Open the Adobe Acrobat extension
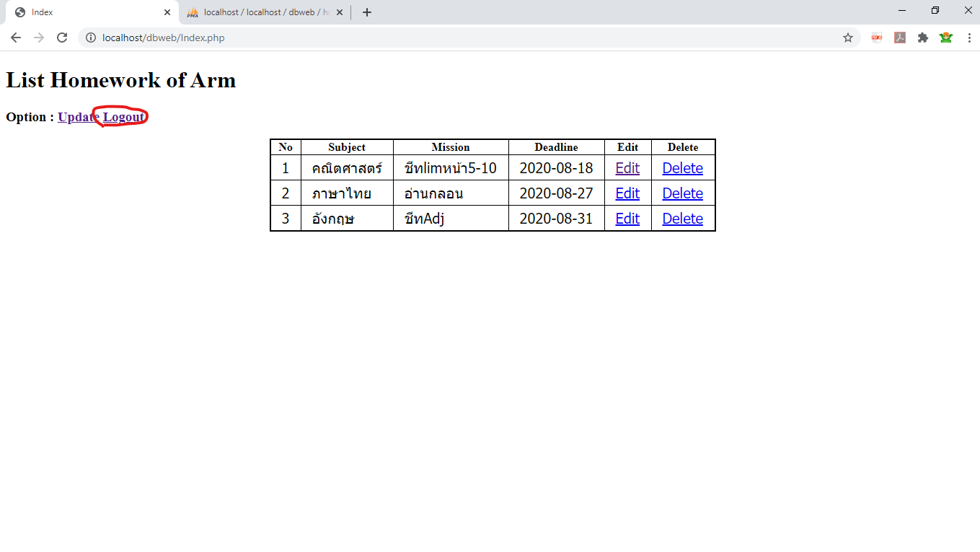The width and height of the screenshot is (980, 552). 899,37
